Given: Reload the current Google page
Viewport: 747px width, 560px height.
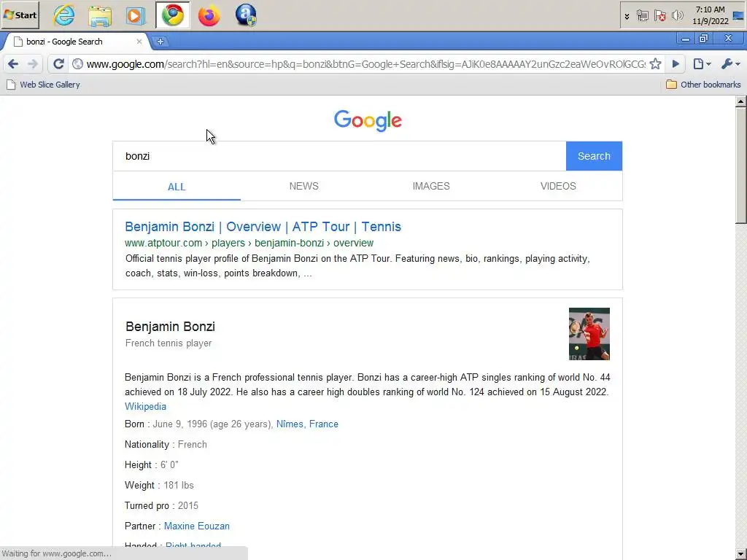Looking at the screenshot, I should coord(58,64).
